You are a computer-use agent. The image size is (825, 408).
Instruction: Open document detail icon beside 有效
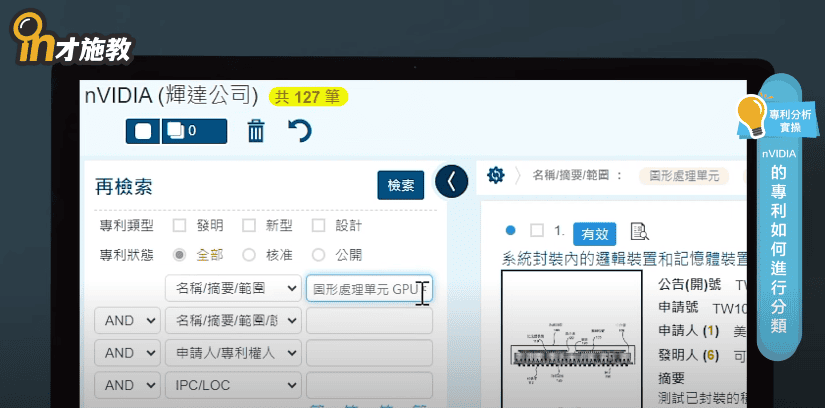pyautogui.click(x=639, y=232)
